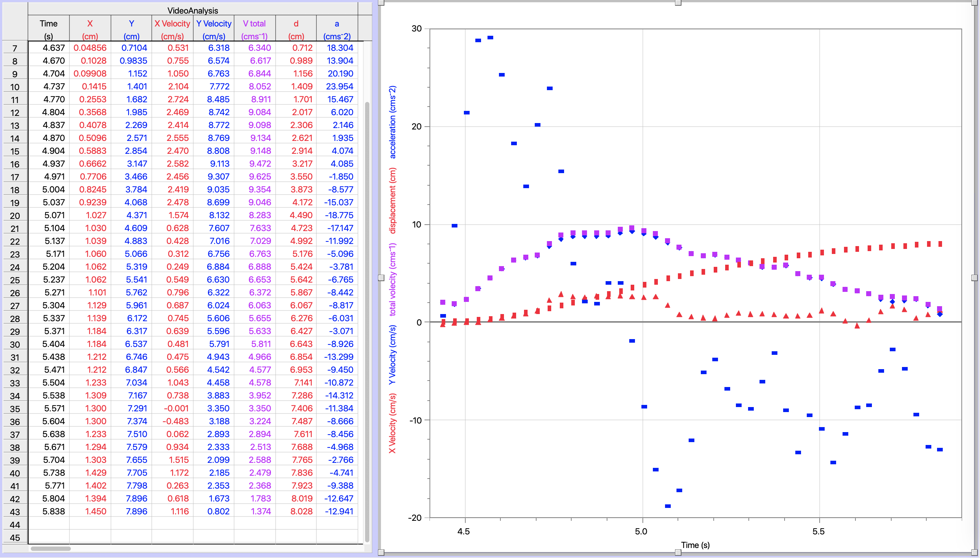Click the table's horizontal scrollbar thumb

[50, 548]
